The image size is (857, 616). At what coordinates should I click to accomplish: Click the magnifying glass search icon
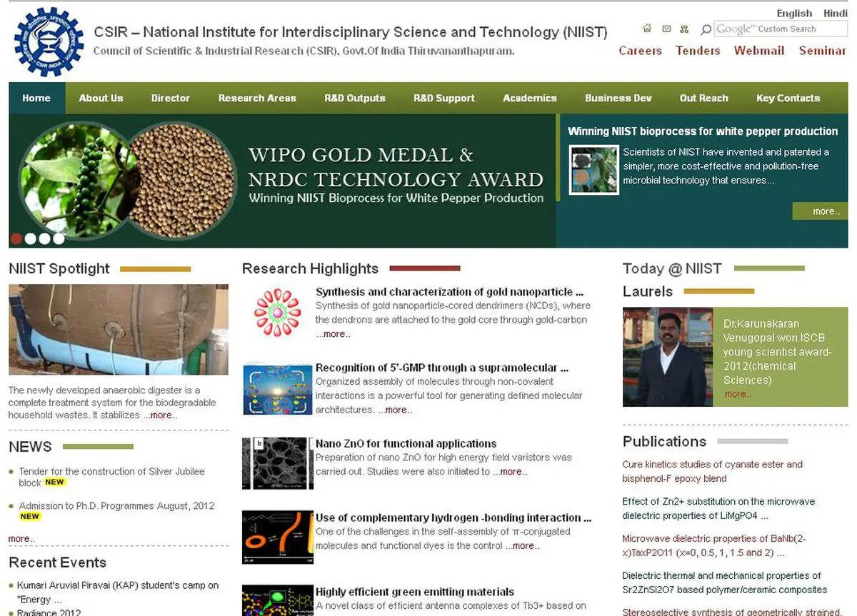pos(706,29)
